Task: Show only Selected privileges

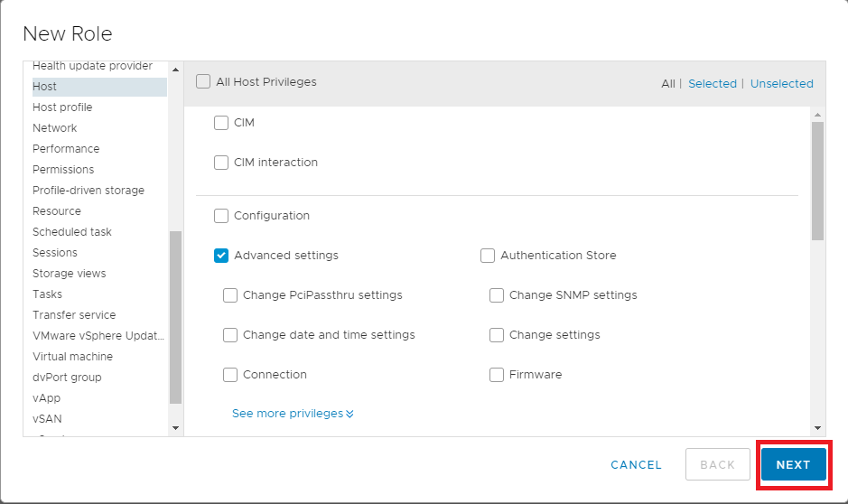Action: [712, 84]
